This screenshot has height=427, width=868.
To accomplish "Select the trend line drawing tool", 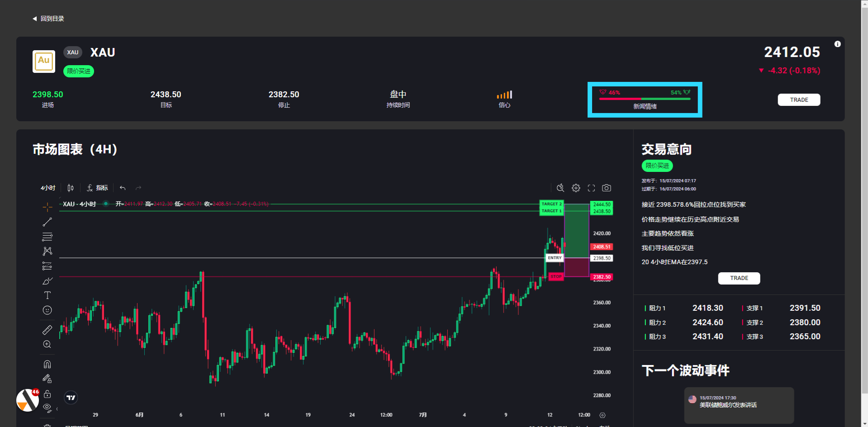I will (x=47, y=222).
